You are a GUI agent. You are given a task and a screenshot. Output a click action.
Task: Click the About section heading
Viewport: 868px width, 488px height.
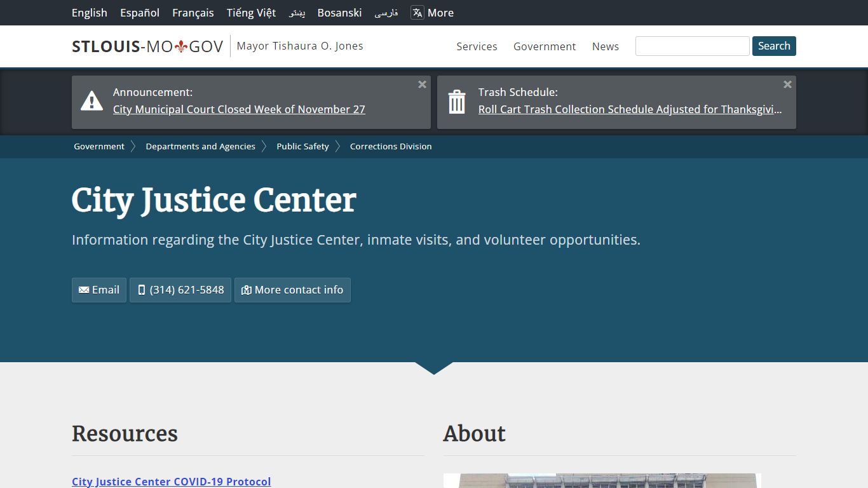tap(475, 433)
